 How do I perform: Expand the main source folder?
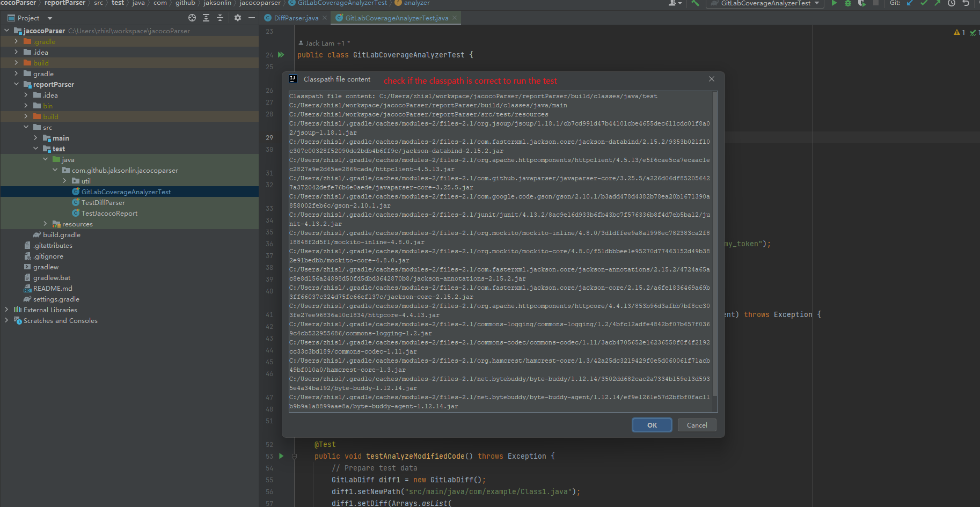pos(35,138)
